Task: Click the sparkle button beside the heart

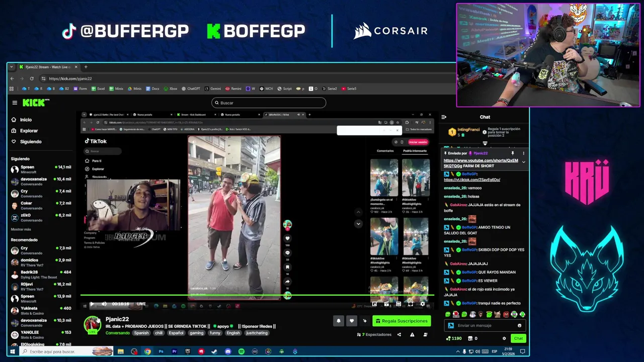Action: tap(365, 321)
